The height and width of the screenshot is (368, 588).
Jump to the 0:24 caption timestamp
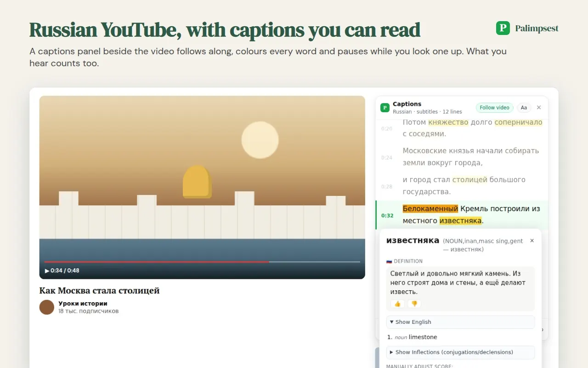(x=387, y=158)
